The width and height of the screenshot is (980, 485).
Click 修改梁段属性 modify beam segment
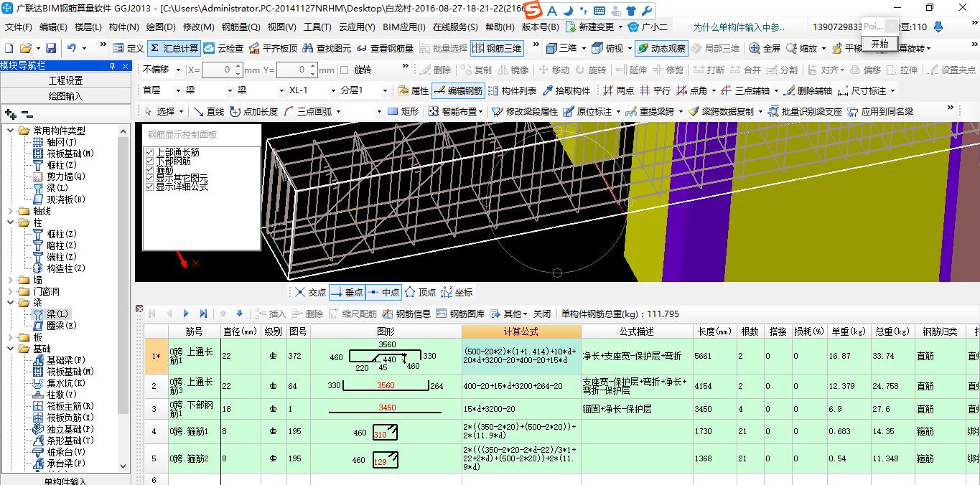pos(526,111)
